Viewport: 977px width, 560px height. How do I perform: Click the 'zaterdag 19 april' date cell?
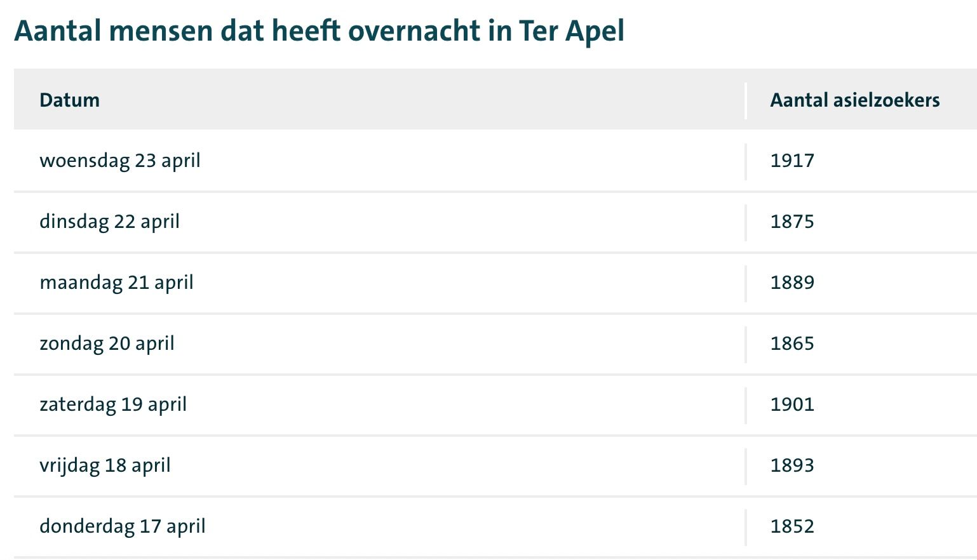coord(113,404)
